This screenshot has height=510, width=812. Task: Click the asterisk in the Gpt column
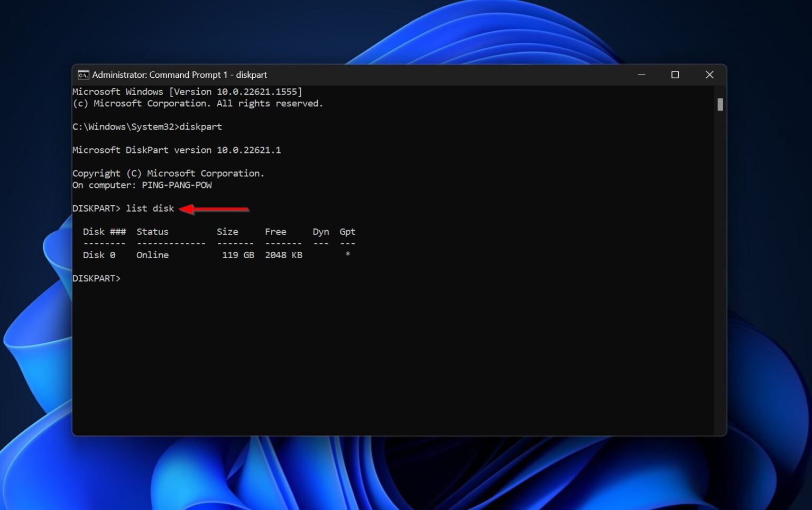pyautogui.click(x=347, y=254)
